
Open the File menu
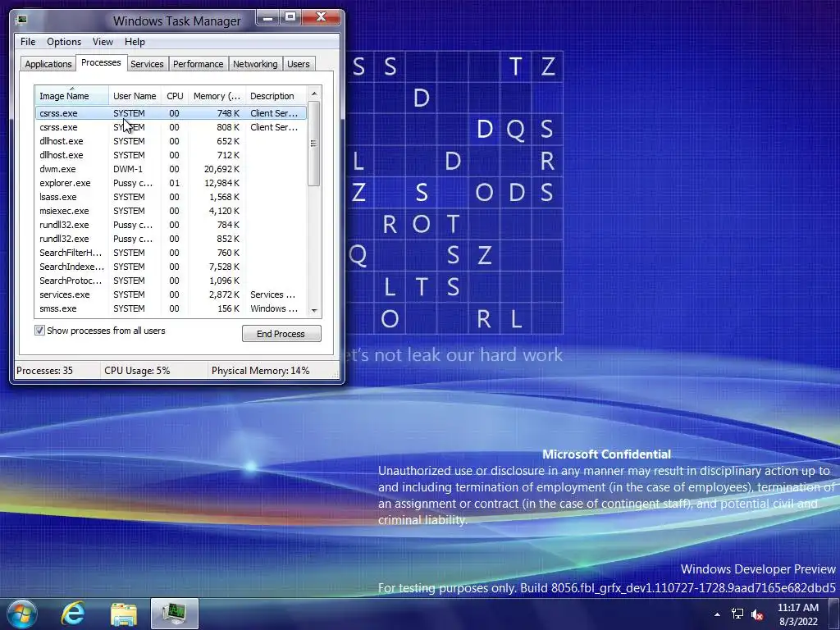click(28, 42)
